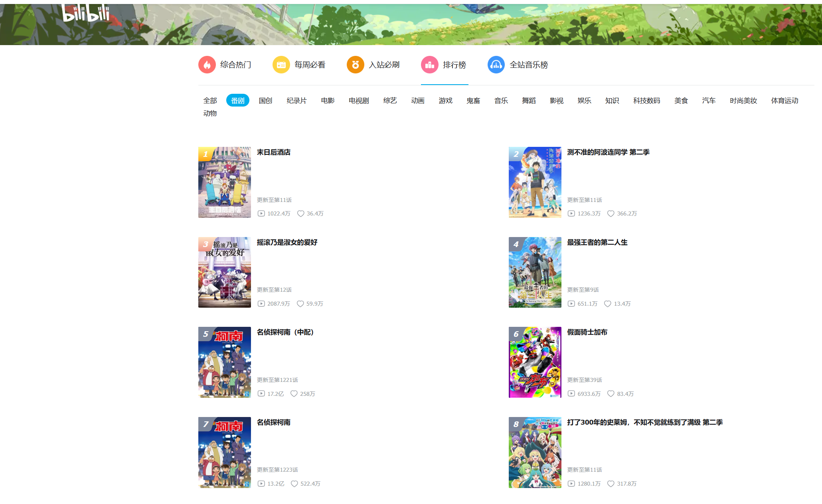Switch to the 国创 category

click(265, 101)
